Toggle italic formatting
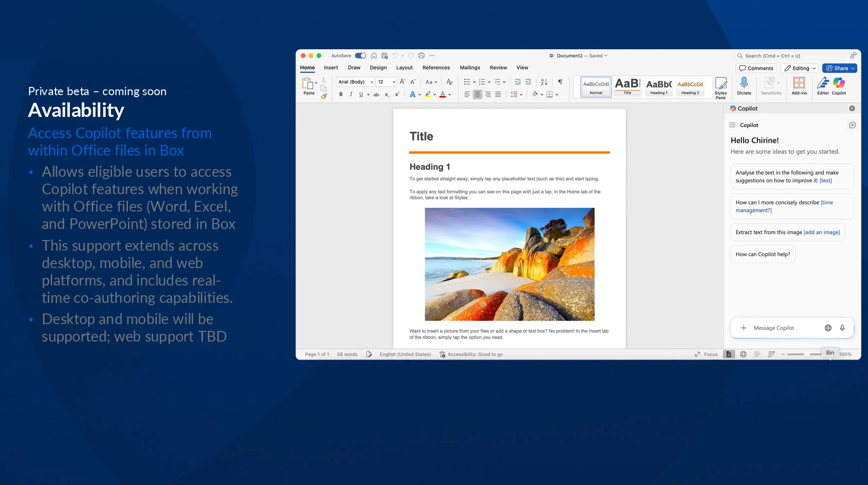 click(351, 95)
